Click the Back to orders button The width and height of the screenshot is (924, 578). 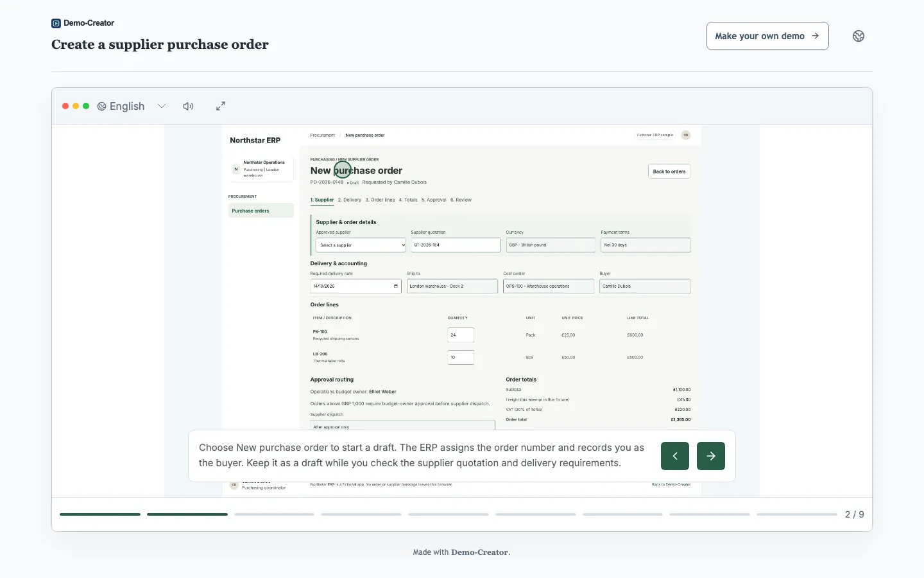point(669,171)
